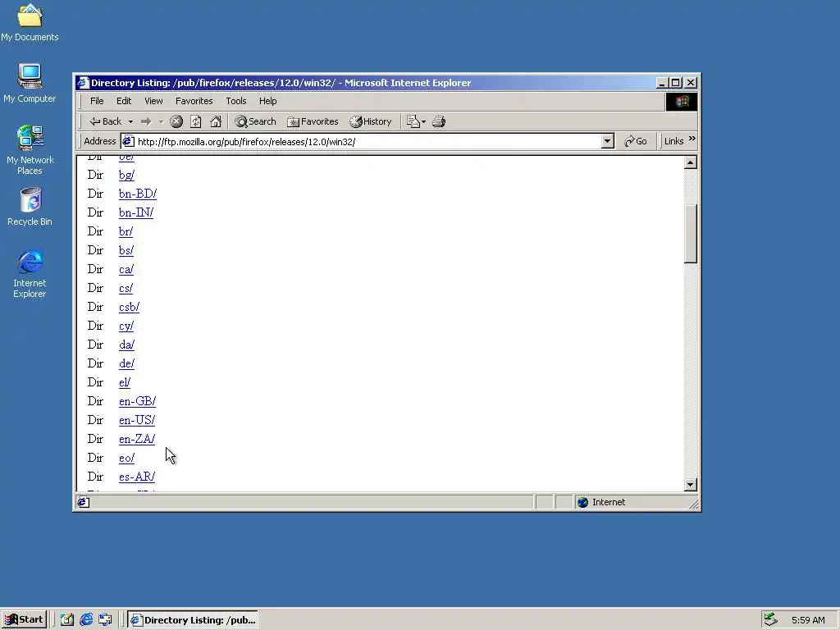Open the Edit menu
This screenshot has width=840, height=630.
[x=124, y=101]
